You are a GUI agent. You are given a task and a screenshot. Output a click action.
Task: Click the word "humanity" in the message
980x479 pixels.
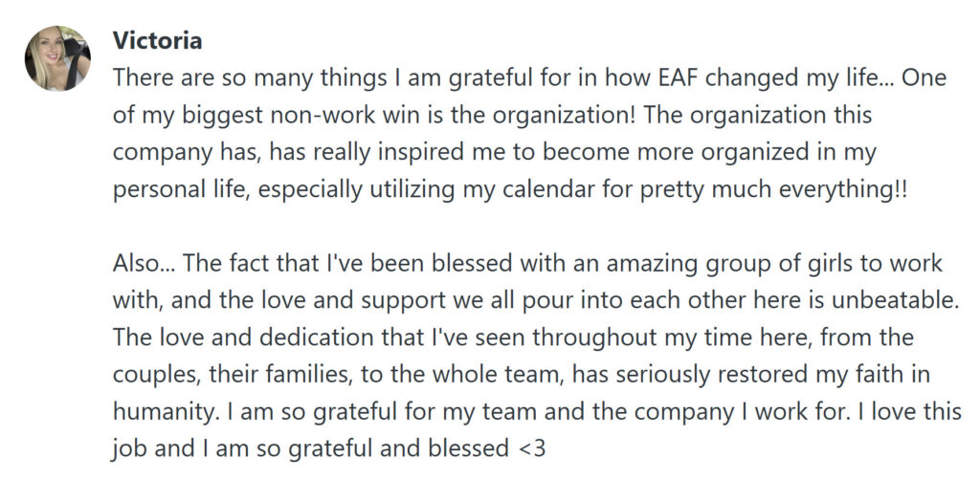coord(160,409)
